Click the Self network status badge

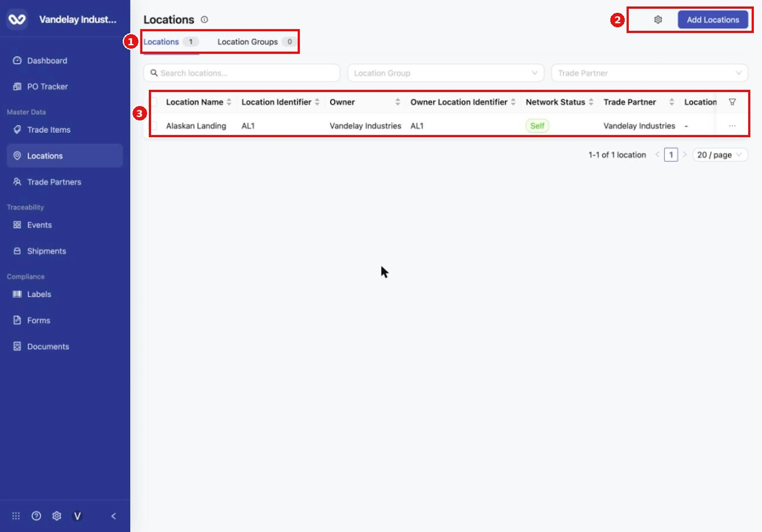[x=537, y=126]
